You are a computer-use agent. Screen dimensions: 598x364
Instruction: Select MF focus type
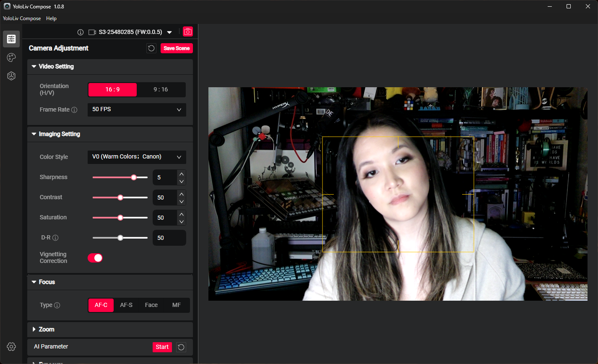[177, 305]
